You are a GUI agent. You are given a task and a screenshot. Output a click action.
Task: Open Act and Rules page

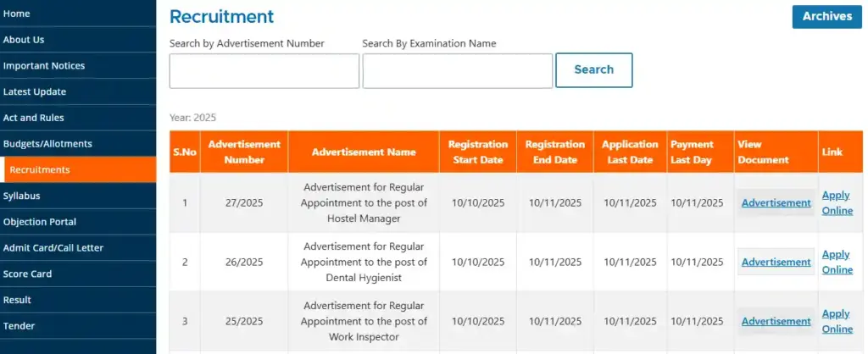[x=34, y=118]
